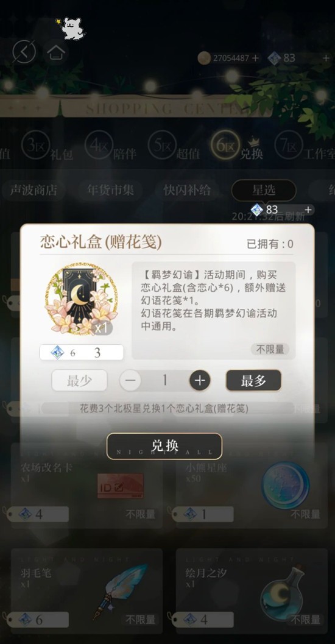
Task: Set quantity to 最少
Action: [80, 381]
